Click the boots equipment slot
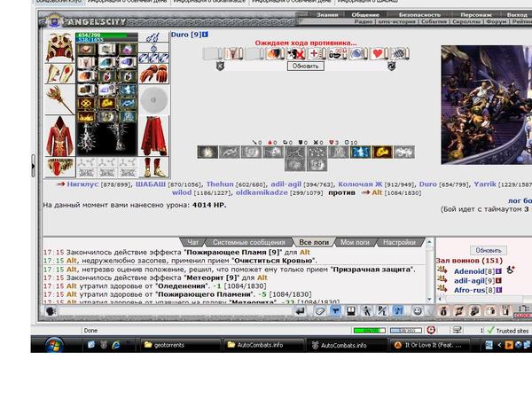Screen dimensions: 532x399 tap(153, 168)
